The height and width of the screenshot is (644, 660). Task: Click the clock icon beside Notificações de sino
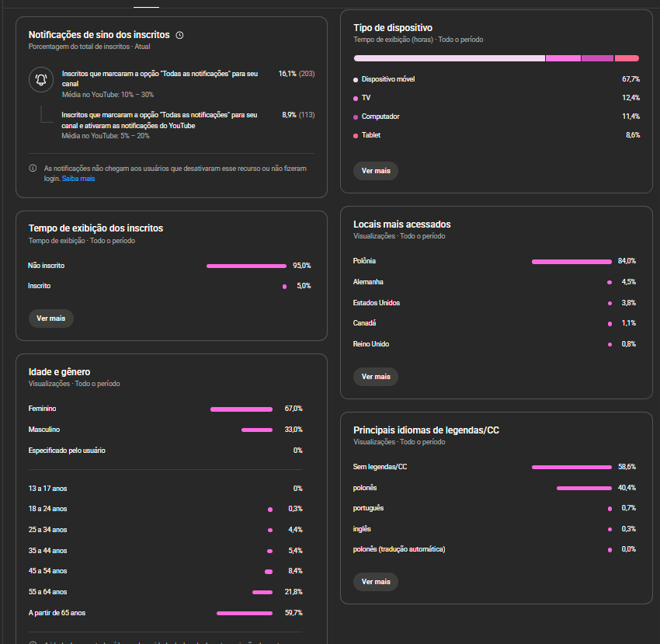[180, 35]
